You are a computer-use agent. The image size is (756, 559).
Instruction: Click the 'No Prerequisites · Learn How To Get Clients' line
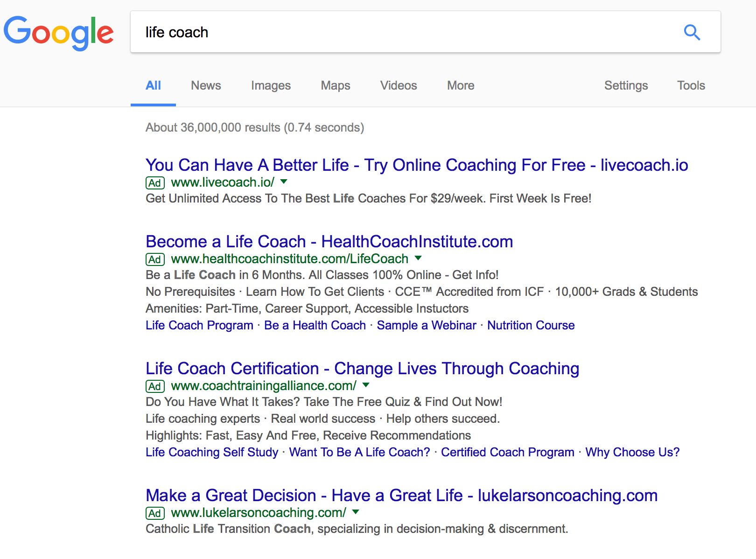pyautogui.click(x=422, y=292)
